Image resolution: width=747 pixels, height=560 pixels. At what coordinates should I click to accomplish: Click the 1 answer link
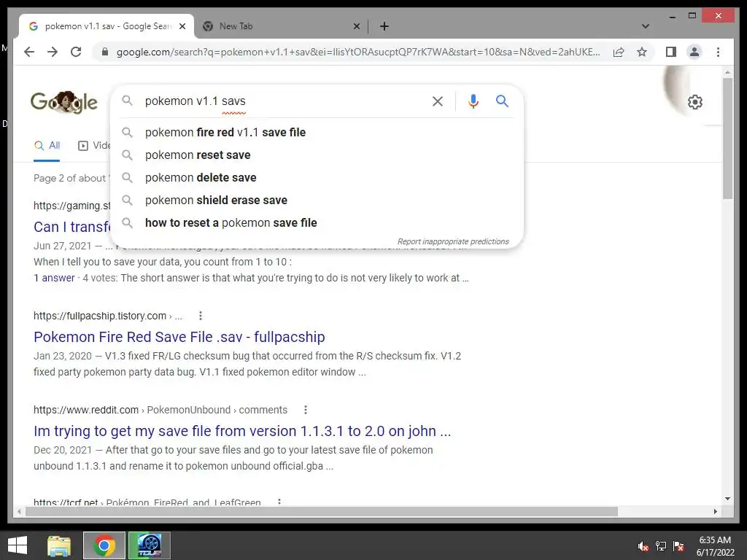(54, 278)
